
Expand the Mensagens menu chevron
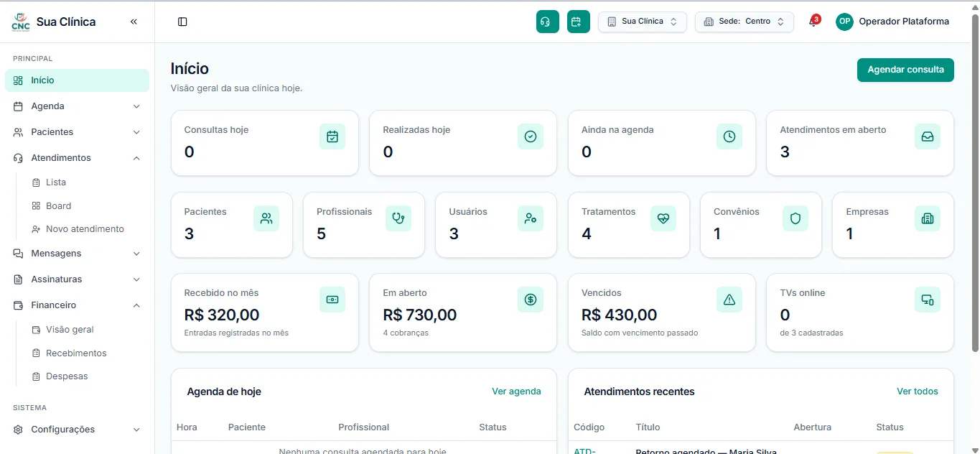click(x=136, y=254)
